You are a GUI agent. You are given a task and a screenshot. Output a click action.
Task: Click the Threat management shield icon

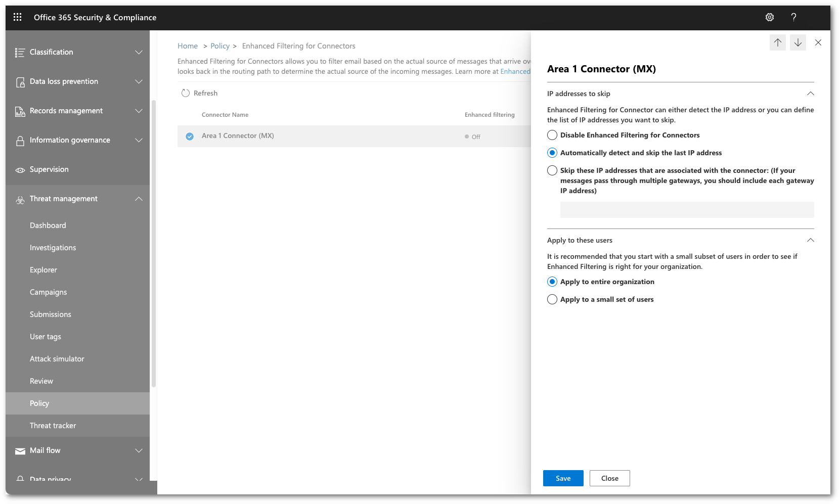pyautogui.click(x=20, y=199)
